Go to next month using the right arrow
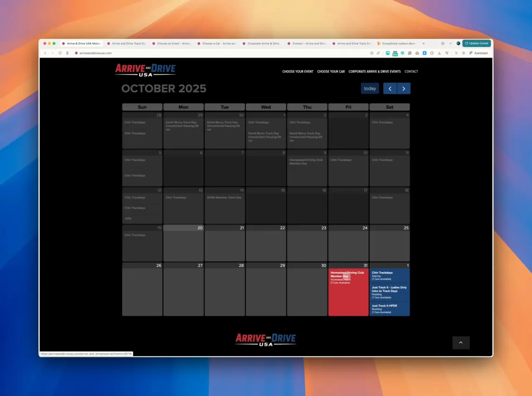Image resolution: width=532 pixels, height=396 pixels. point(404,88)
